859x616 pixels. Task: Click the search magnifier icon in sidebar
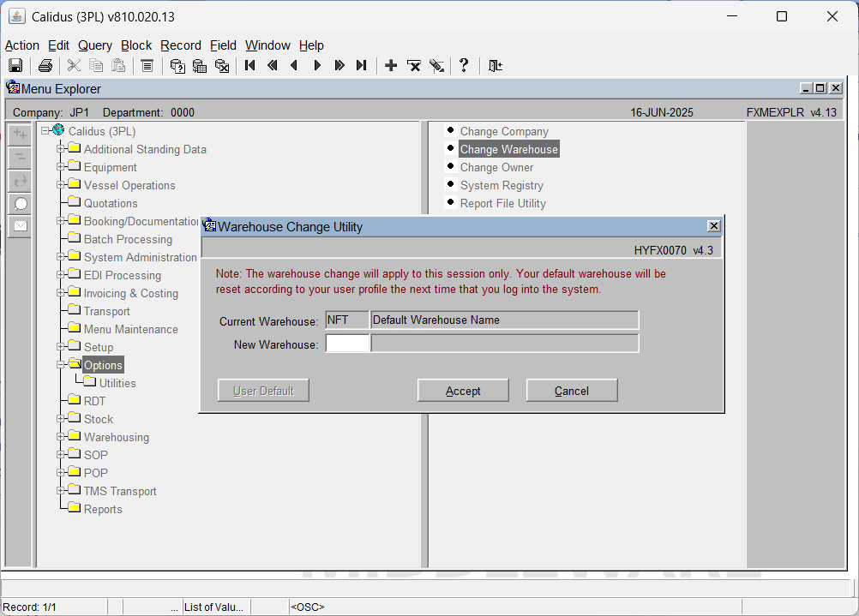(21, 204)
